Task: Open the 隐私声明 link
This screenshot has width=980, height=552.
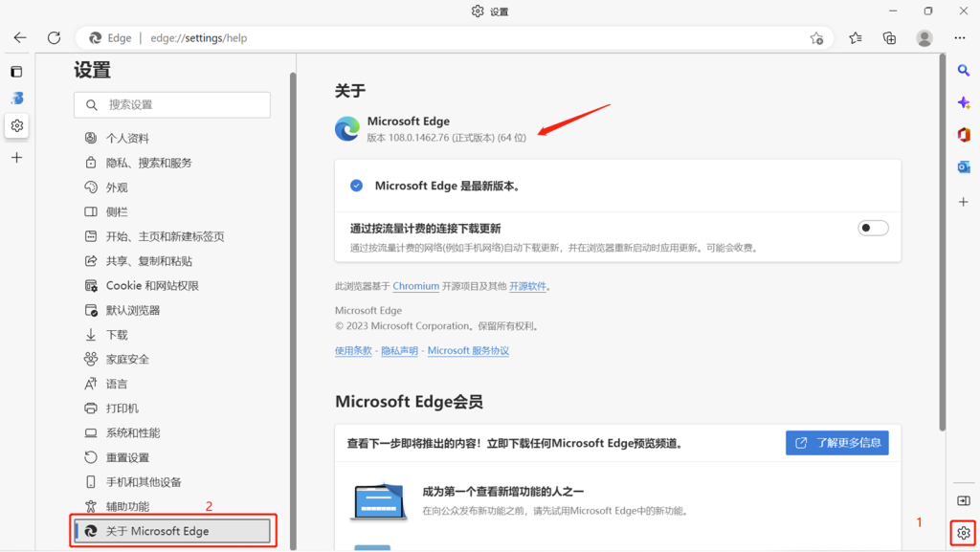Action: pos(399,351)
